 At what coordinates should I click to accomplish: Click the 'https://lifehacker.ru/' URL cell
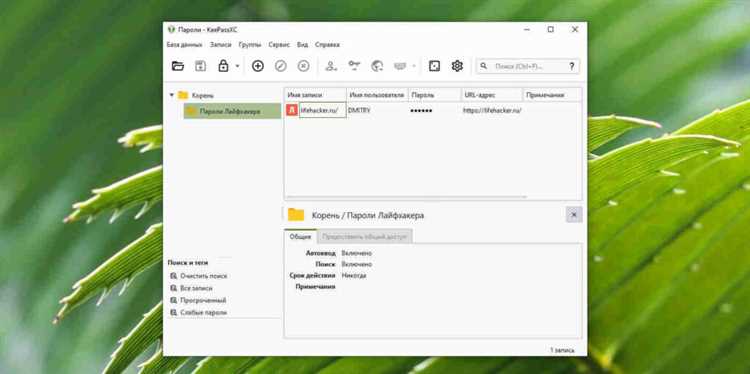pyautogui.click(x=492, y=110)
